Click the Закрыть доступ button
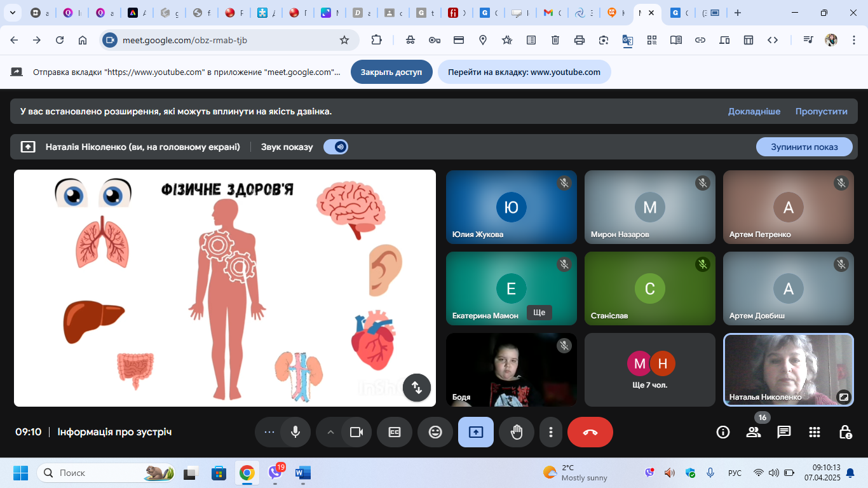The height and width of the screenshot is (488, 868). tap(391, 72)
